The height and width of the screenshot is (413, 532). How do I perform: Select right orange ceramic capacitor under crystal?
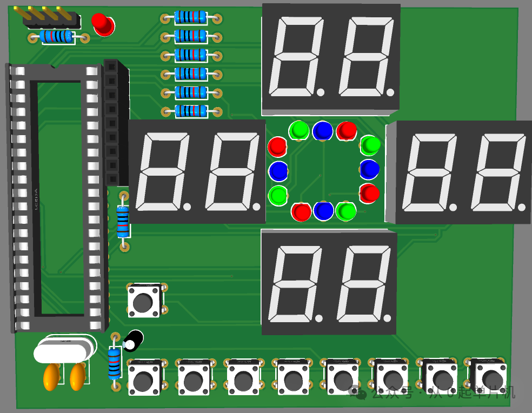point(78,376)
